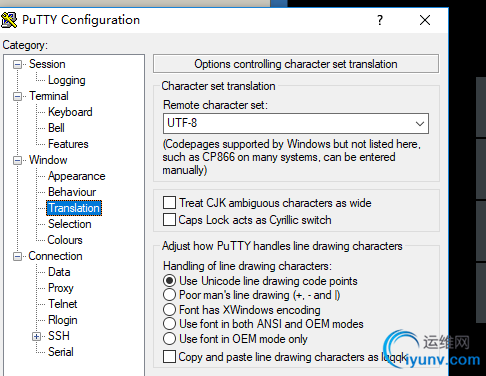Image resolution: width=486 pixels, height=376 pixels.
Task: Open the Behaviour category
Action: pyautogui.click(x=72, y=192)
